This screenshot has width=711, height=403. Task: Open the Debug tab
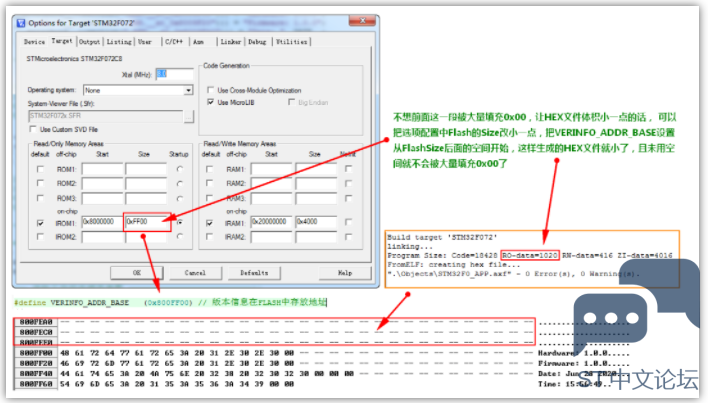pyautogui.click(x=257, y=42)
